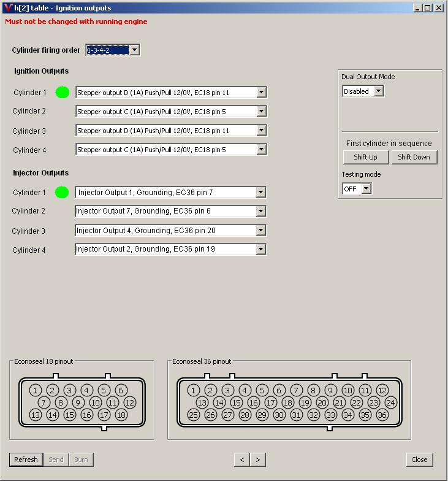The image size is (448, 481).
Task: Click green indicator beside Ignition Cylinder 1
Action: tap(63, 92)
